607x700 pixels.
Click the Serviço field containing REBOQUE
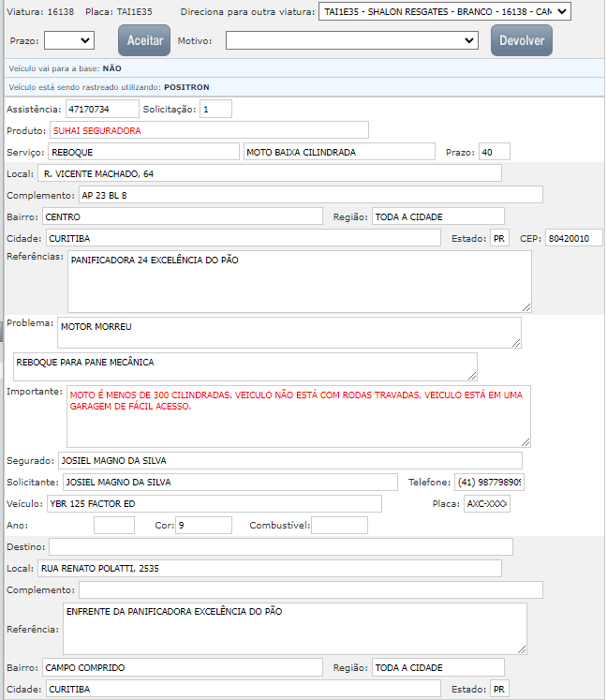(143, 152)
